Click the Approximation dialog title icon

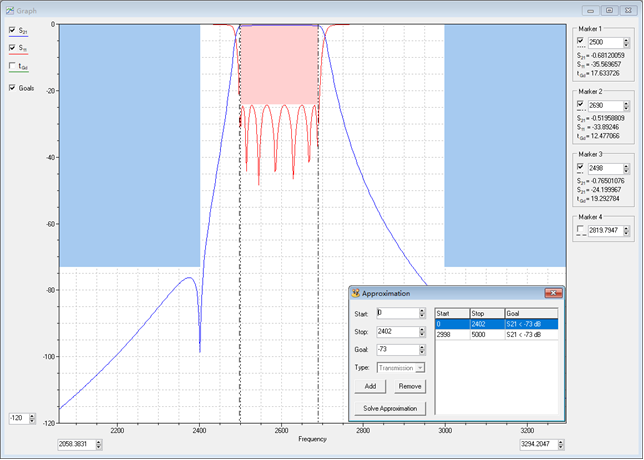[356, 293]
